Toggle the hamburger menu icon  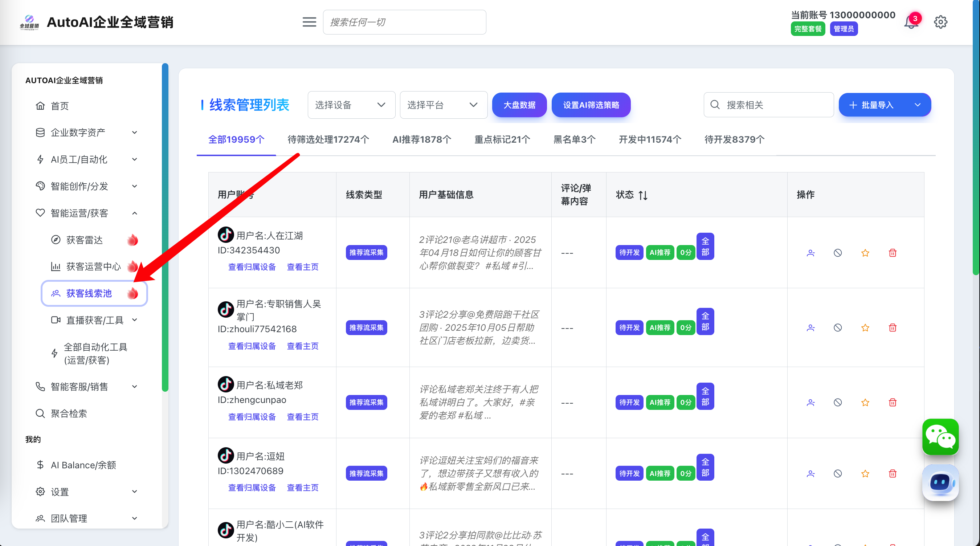[309, 22]
